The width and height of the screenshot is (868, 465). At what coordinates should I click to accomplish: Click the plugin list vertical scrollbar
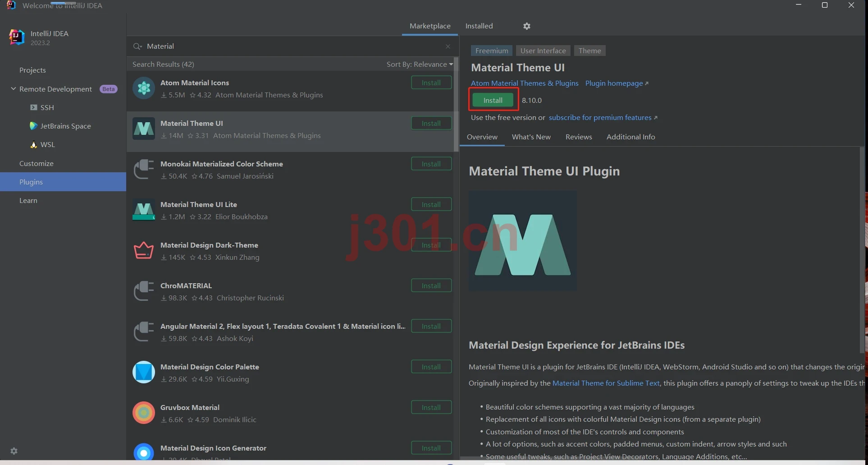(x=456, y=104)
